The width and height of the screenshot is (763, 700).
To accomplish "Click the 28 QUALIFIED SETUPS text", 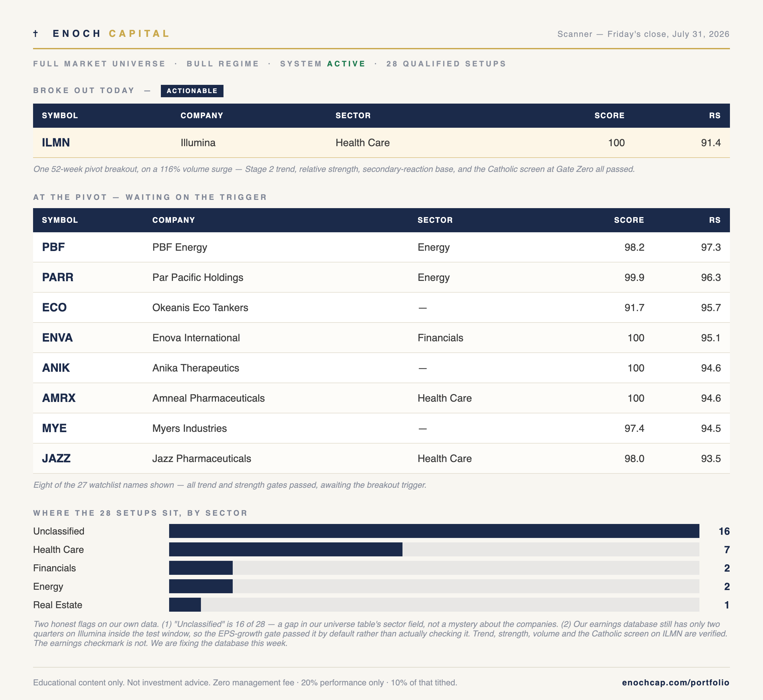I will 446,64.
